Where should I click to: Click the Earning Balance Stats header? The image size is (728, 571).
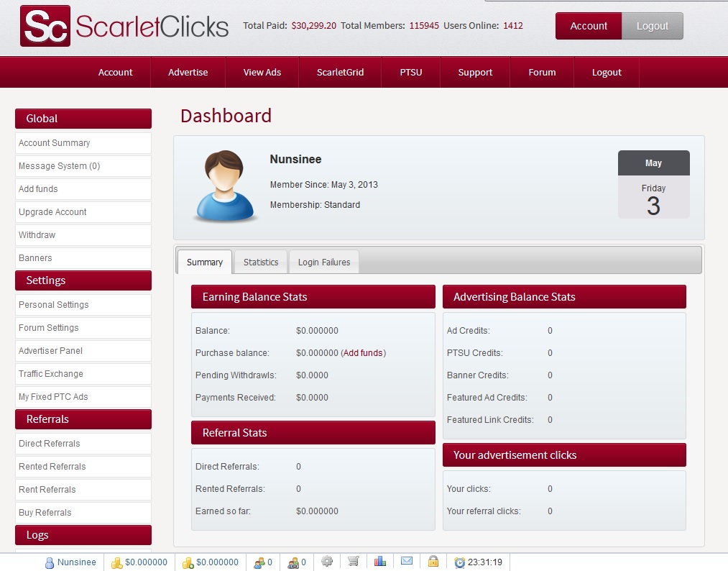[313, 297]
